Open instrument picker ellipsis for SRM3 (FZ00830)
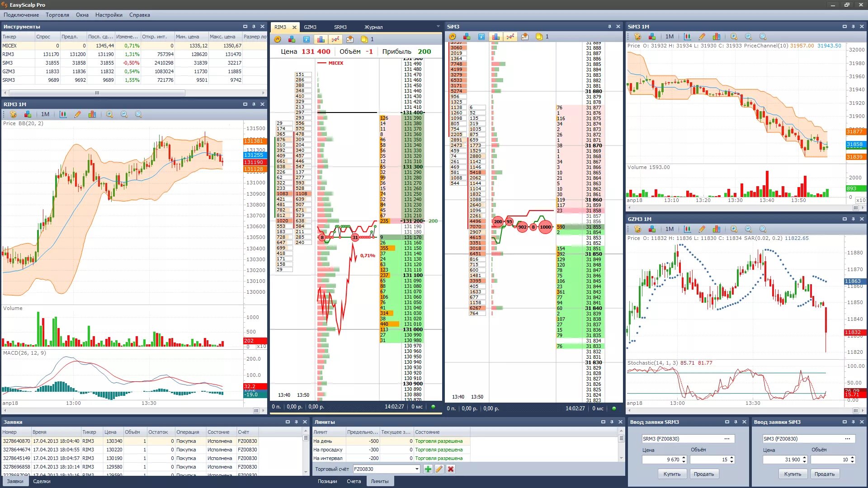 tap(726, 439)
